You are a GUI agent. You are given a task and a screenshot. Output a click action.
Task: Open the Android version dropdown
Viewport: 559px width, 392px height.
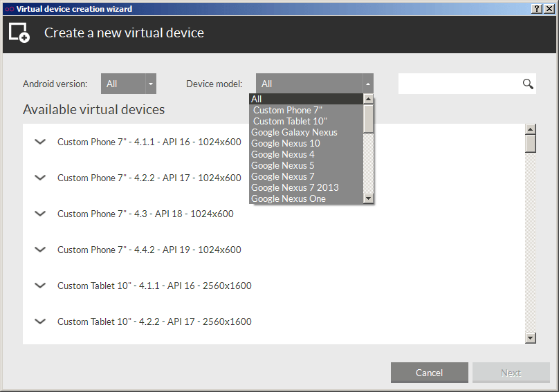[x=129, y=84]
